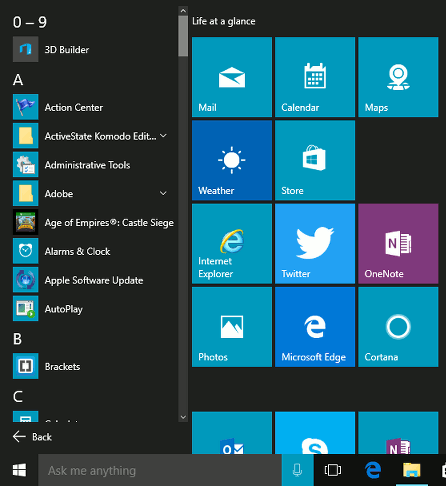Open File Explorer from the taskbar
This screenshot has height=486, width=446.
click(x=412, y=470)
